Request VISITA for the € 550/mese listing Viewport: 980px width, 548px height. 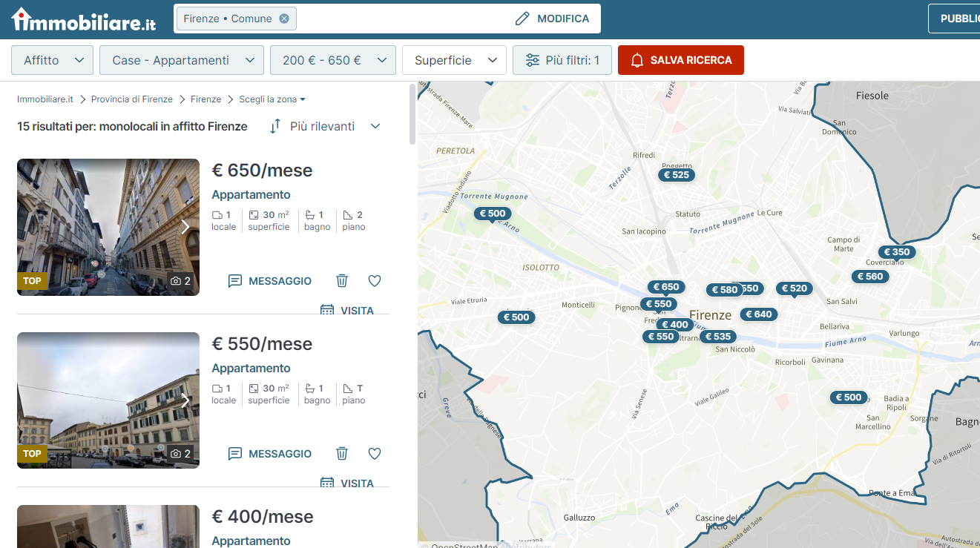[347, 483]
